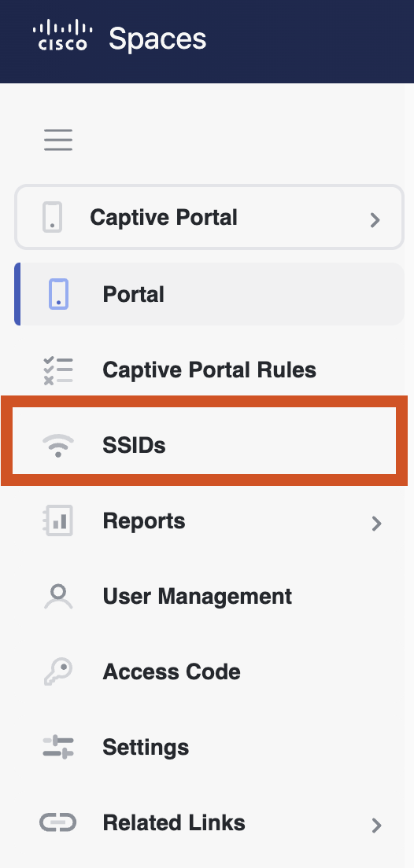Click the Related Links chain icon
This screenshot has height=868, width=414.
click(x=58, y=822)
